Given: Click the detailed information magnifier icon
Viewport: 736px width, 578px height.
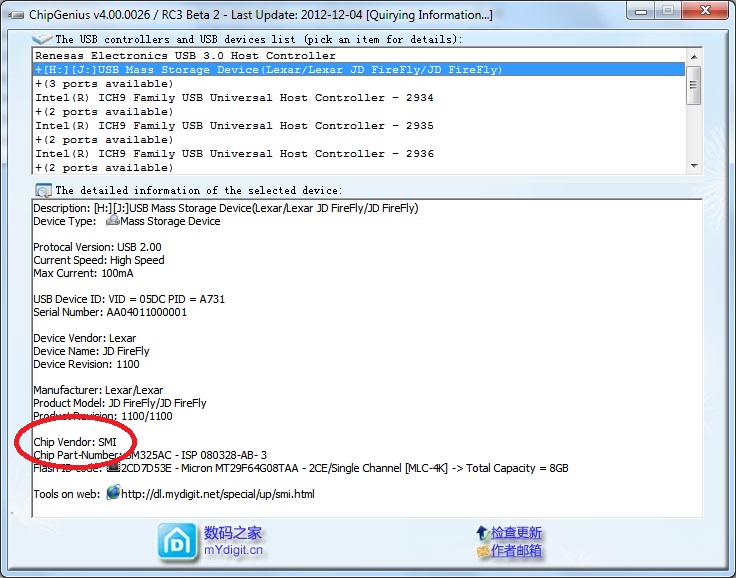Looking at the screenshot, I should (x=43, y=190).
